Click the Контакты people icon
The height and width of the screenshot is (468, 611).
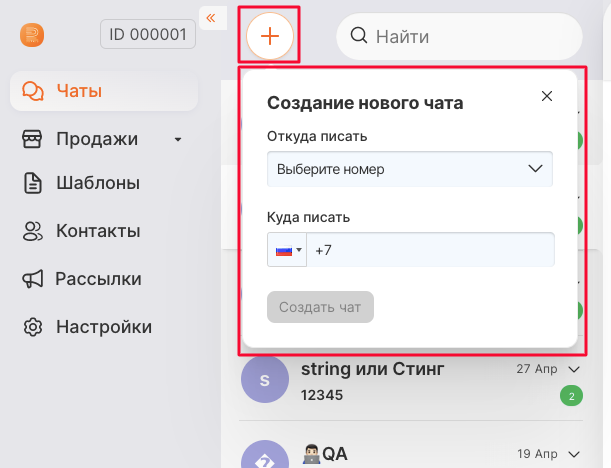34,231
